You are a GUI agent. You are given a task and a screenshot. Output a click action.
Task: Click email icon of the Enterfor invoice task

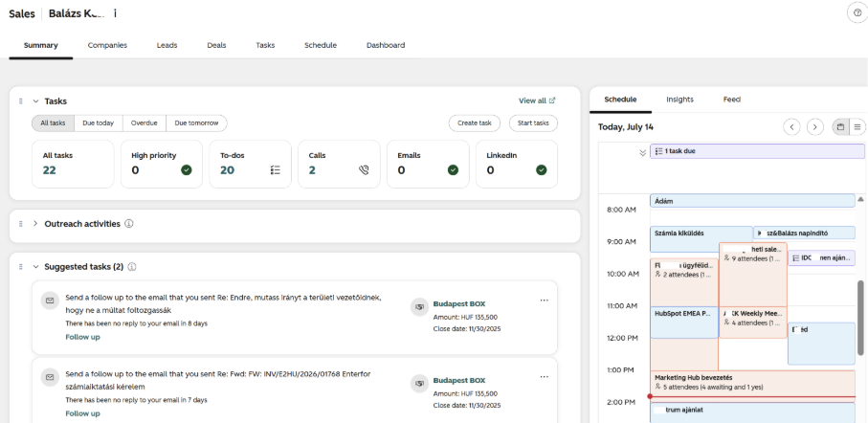[50, 377]
